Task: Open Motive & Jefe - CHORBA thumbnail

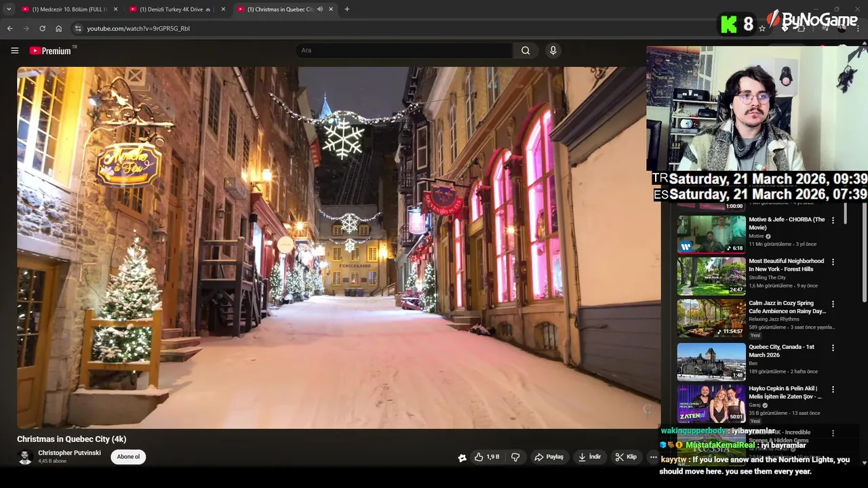Action: click(711, 235)
